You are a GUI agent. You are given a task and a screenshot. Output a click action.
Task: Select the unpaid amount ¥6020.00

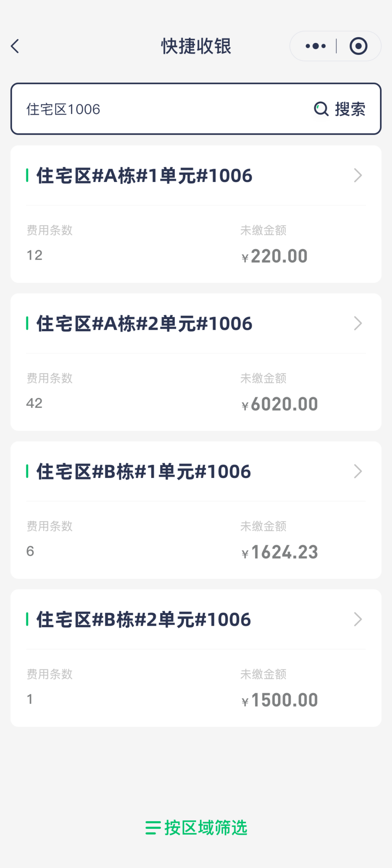tap(280, 404)
